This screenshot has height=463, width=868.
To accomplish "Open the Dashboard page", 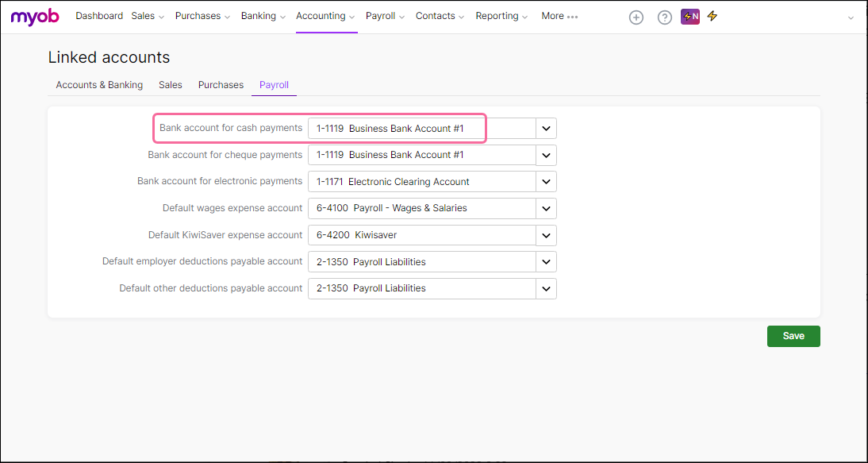I will tap(99, 16).
